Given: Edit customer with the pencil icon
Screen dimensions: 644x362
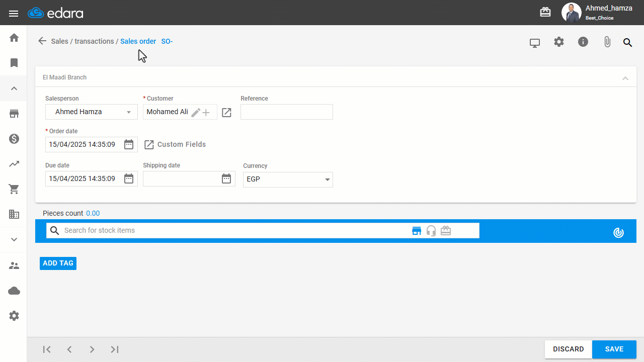Looking at the screenshot, I should [196, 113].
